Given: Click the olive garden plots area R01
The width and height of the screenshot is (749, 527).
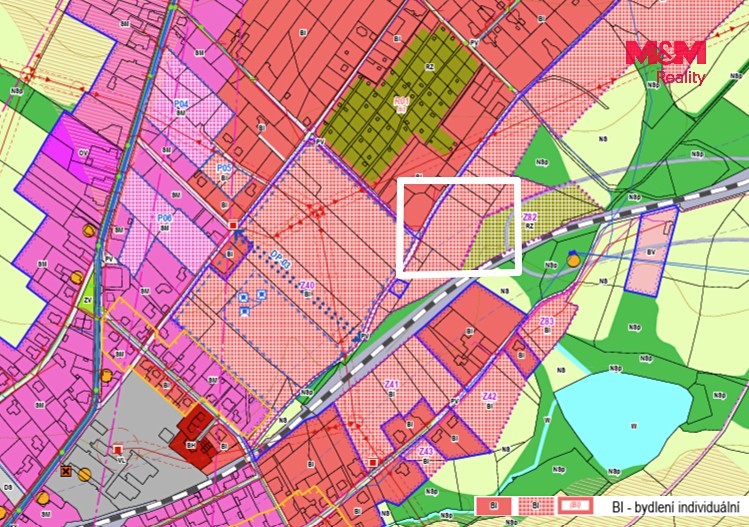Looking at the screenshot, I should (x=399, y=104).
